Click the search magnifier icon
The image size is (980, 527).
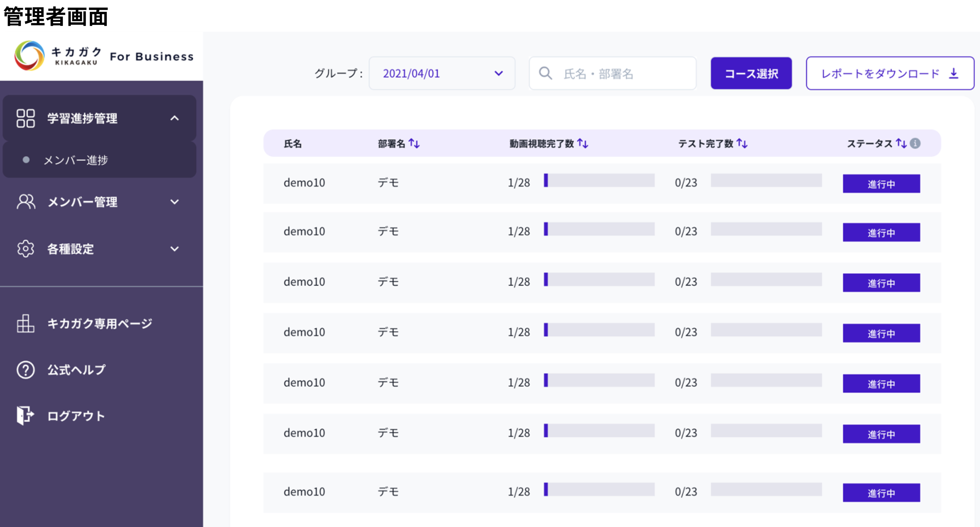click(545, 73)
